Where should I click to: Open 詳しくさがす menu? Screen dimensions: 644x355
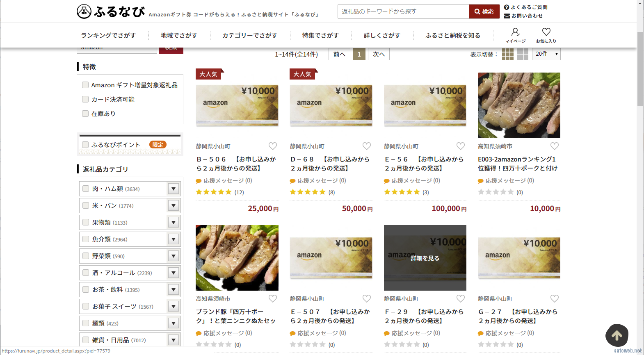[x=382, y=35]
